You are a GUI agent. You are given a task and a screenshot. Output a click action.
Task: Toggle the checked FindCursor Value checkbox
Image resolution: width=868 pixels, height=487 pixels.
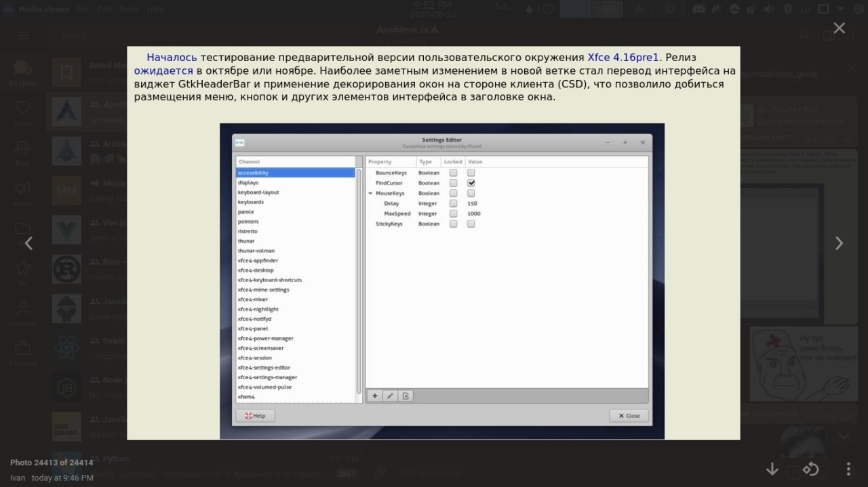pyautogui.click(x=471, y=183)
